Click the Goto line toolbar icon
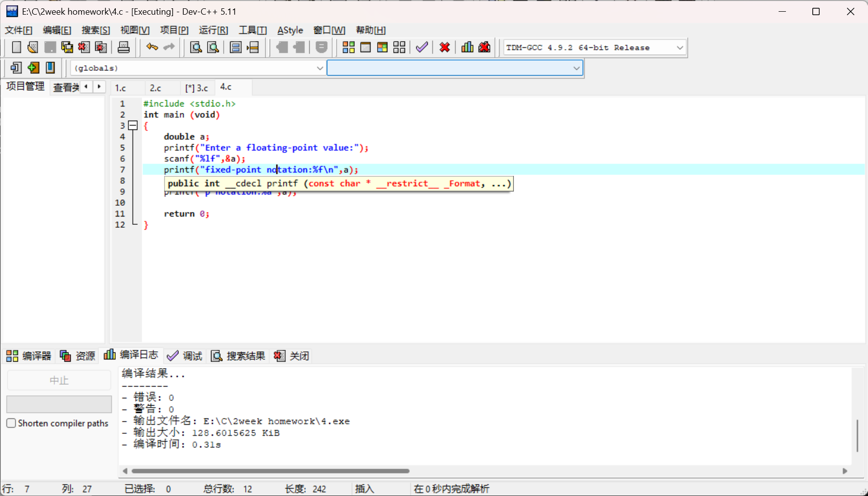 tap(253, 47)
